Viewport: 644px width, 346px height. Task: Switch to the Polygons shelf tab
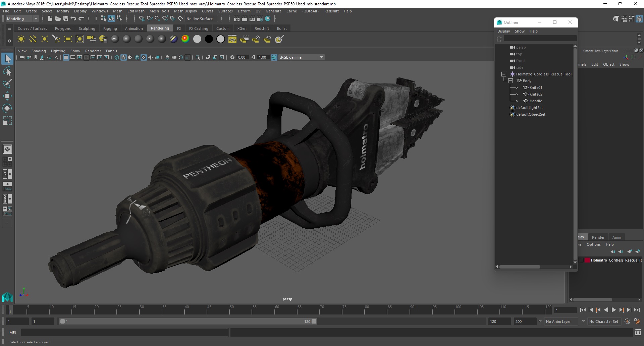pos(63,28)
